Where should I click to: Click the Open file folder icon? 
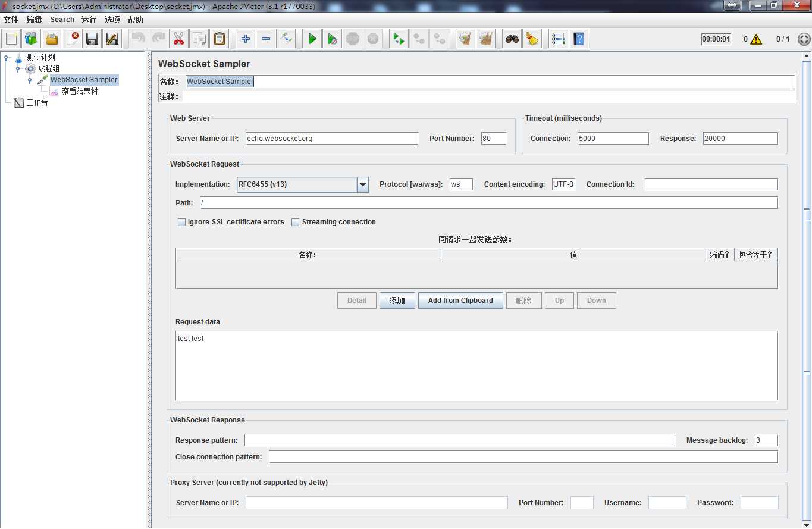coord(52,39)
